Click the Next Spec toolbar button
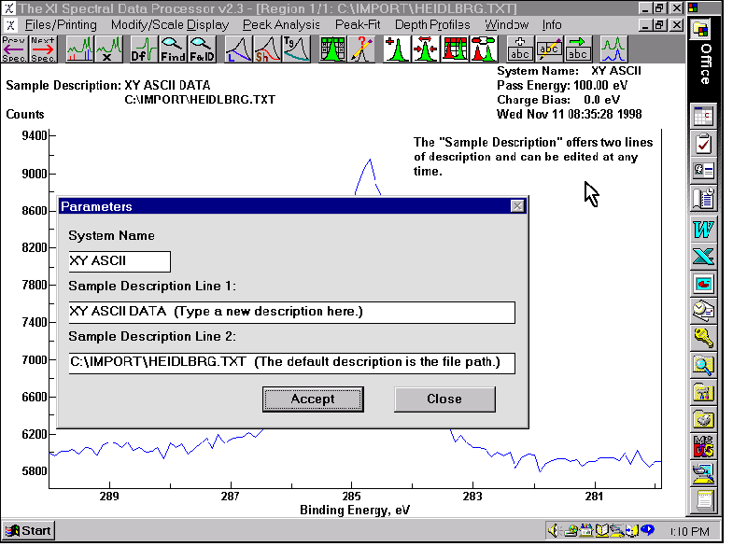Viewport: 747px width, 560px height. pos(42,48)
